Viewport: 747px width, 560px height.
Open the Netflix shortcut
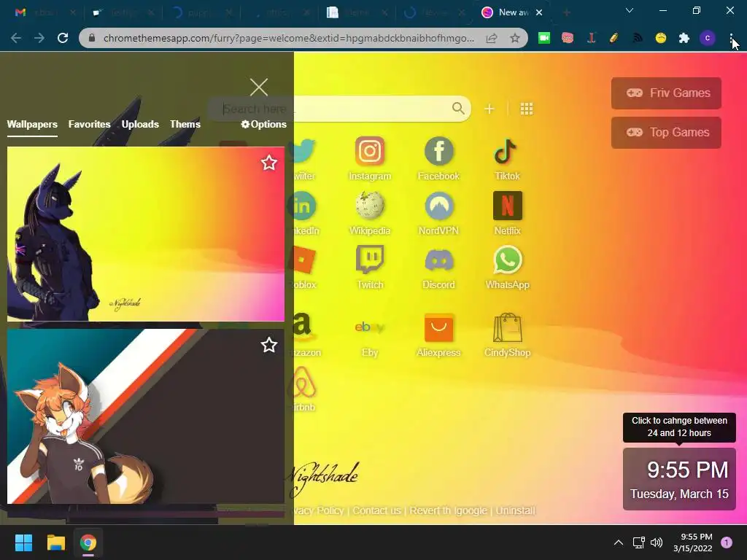click(508, 214)
